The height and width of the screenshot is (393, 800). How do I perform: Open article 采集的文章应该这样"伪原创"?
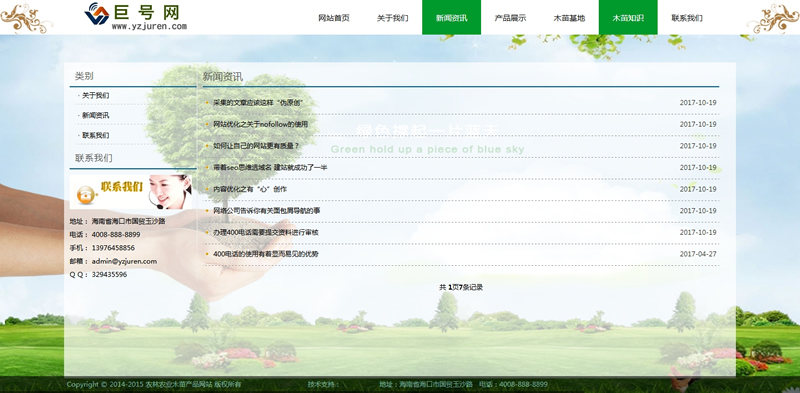tap(258, 103)
